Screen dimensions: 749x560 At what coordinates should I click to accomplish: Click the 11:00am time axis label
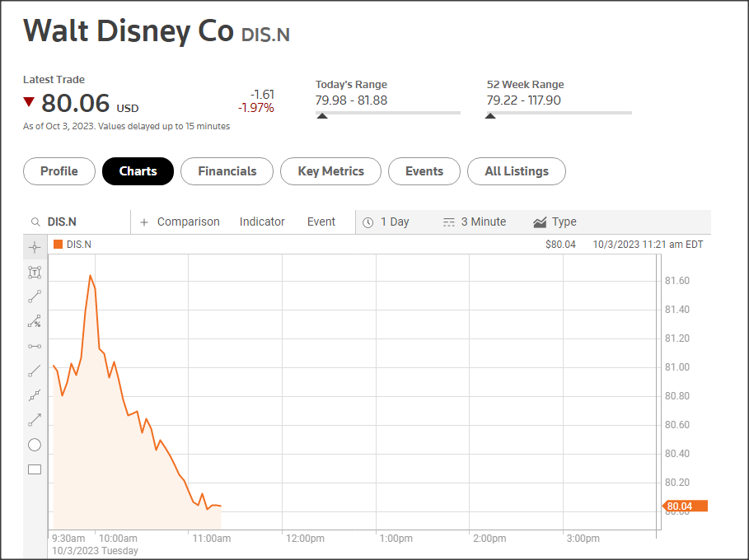pos(212,539)
